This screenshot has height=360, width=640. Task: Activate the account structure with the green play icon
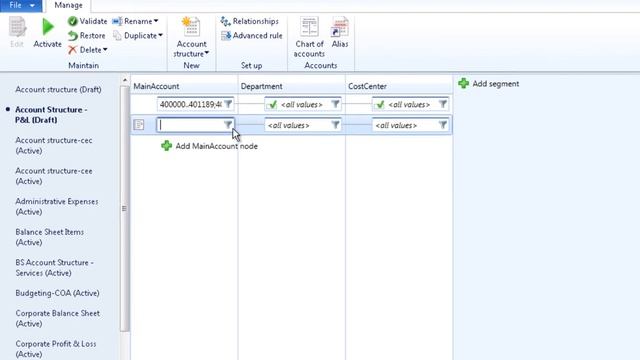pyautogui.click(x=48, y=27)
